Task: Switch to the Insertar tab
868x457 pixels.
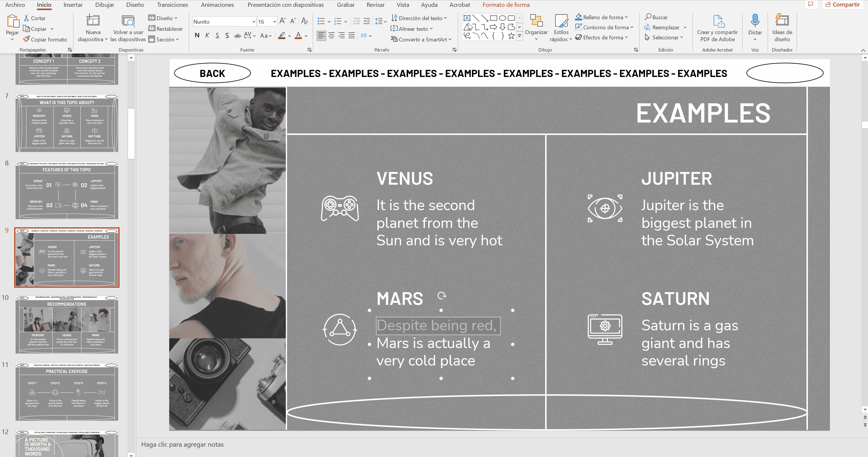Action: click(73, 5)
